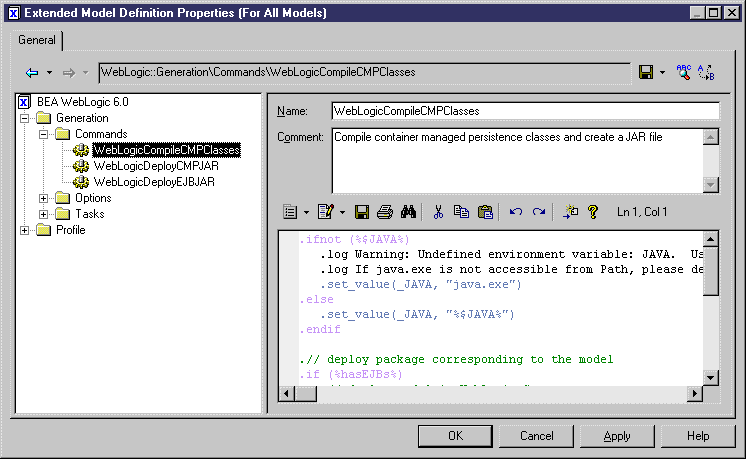Viewport: 746px width, 459px height.
Task: Click code editor vertical scroll up arrow
Action: (x=710, y=239)
